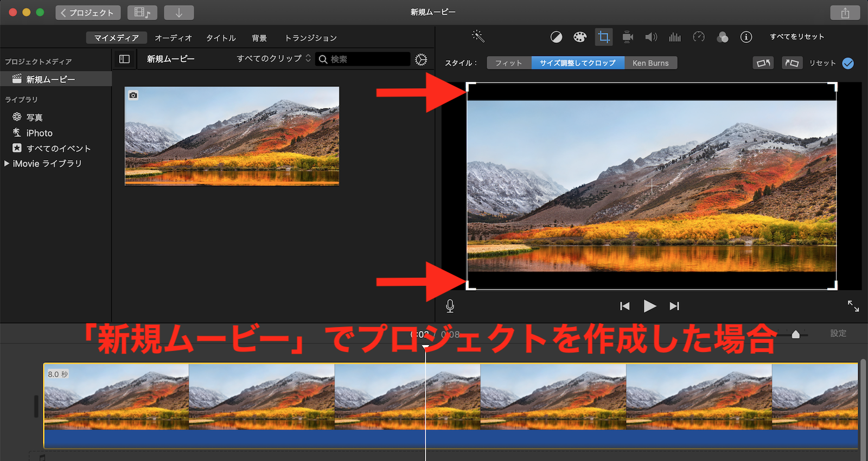Open the noise reduction equalizer icon

[x=675, y=37]
